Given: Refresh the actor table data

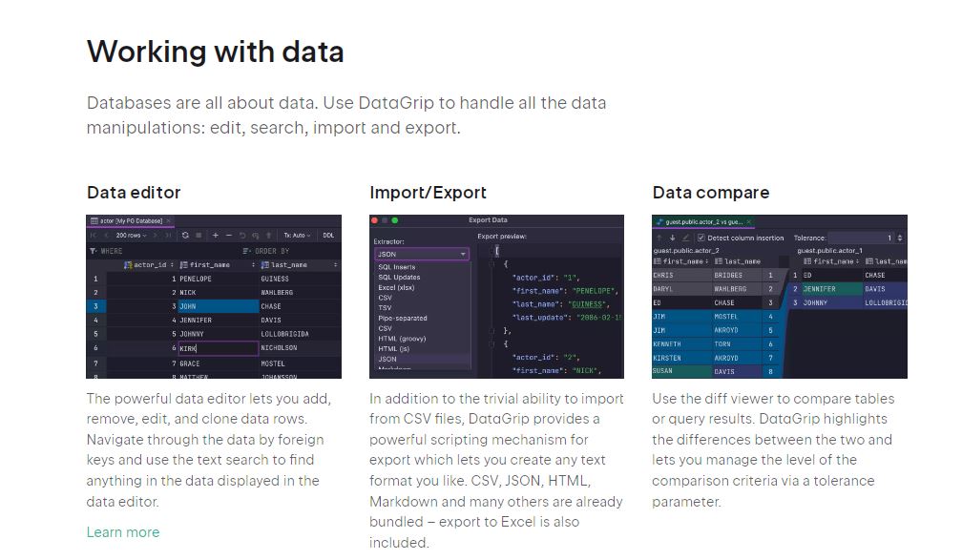Looking at the screenshot, I should tap(185, 235).
